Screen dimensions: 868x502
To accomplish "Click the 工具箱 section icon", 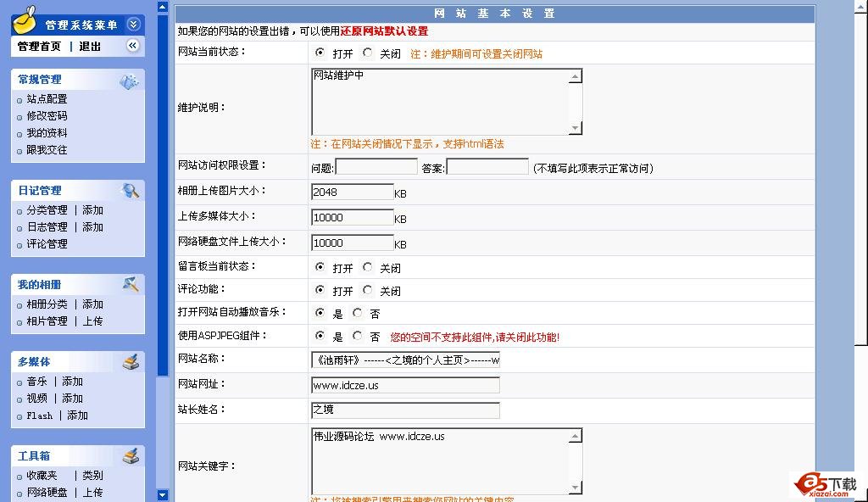I will click(130, 456).
